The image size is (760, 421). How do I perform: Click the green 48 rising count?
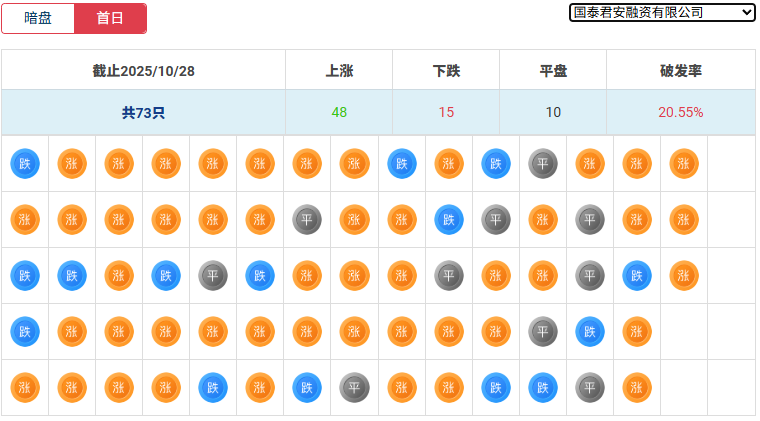point(339,112)
